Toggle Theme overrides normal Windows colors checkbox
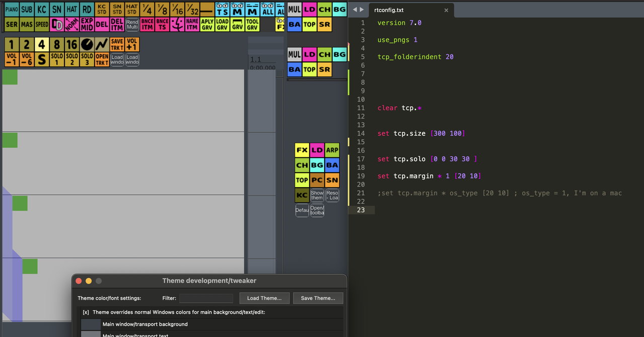644x337 pixels. [86, 312]
